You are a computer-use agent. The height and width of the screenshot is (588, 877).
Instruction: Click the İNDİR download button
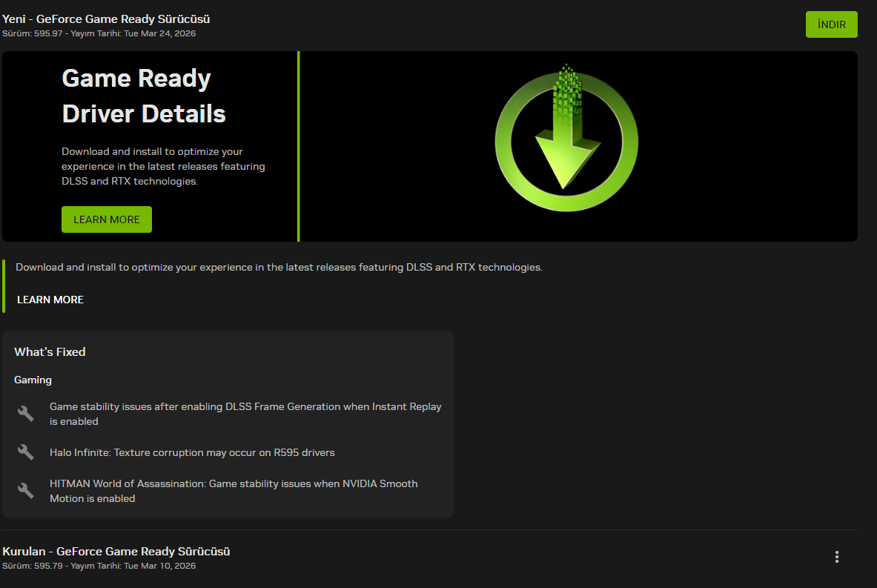pyautogui.click(x=831, y=24)
